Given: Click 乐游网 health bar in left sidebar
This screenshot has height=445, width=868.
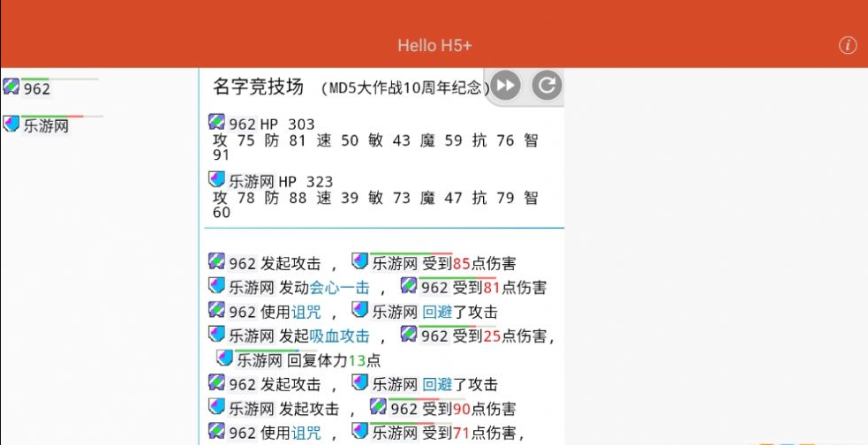Looking at the screenshot, I should point(62,117).
